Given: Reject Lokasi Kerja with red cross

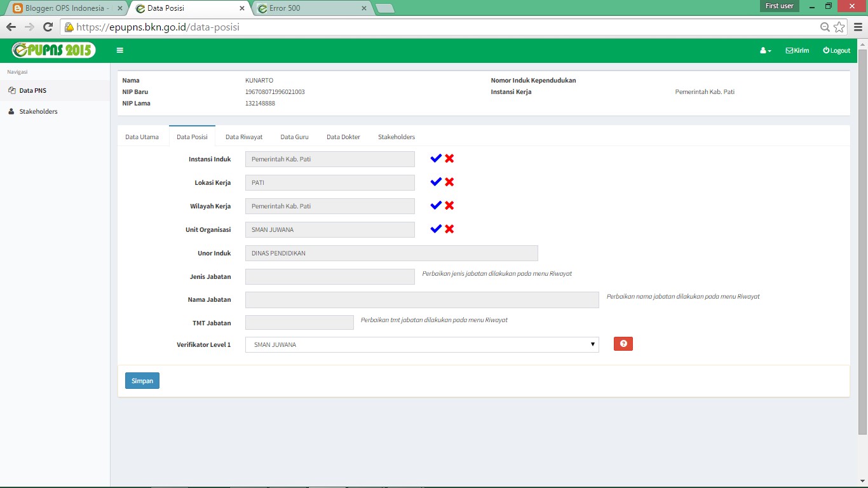Looking at the screenshot, I should coord(449,182).
